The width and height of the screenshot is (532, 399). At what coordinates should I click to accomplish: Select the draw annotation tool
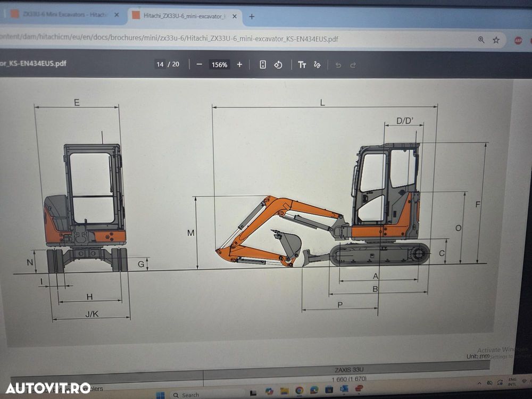click(x=317, y=64)
